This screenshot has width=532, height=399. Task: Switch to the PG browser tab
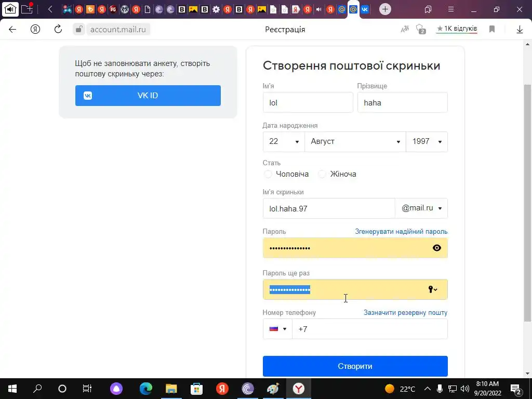pyautogui.click(x=113, y=9)
